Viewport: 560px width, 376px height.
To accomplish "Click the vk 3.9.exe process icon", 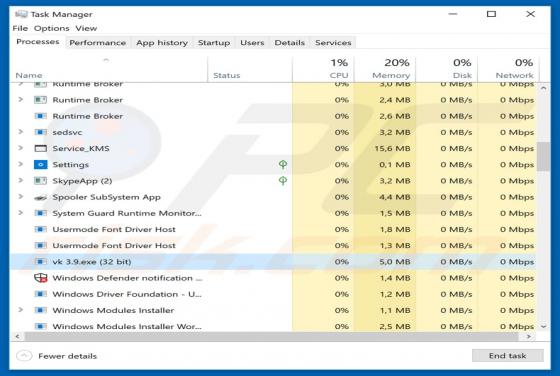I will [40, 262].
